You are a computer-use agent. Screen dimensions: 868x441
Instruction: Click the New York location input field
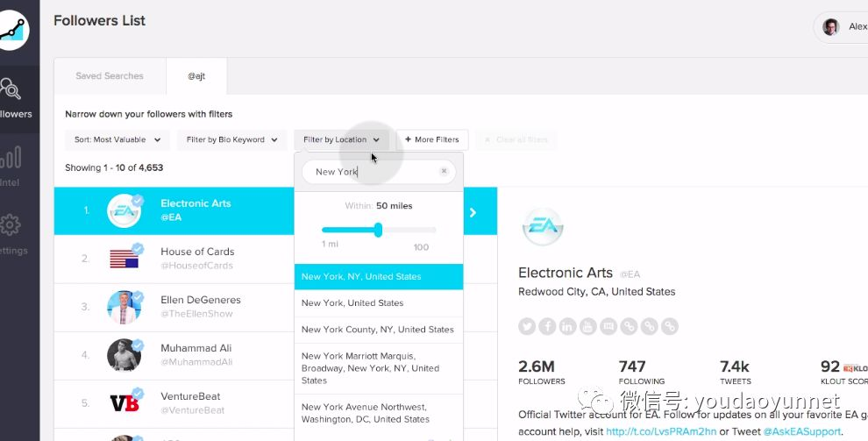379,172
